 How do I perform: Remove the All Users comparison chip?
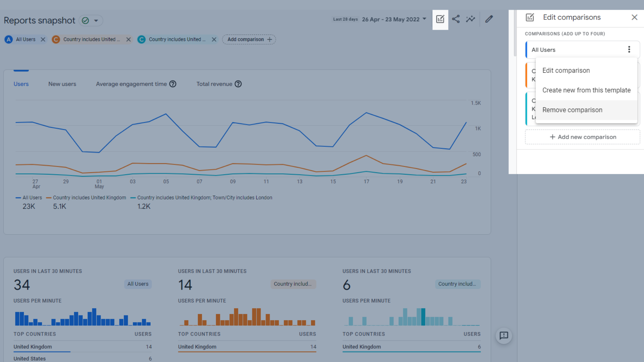43,40
